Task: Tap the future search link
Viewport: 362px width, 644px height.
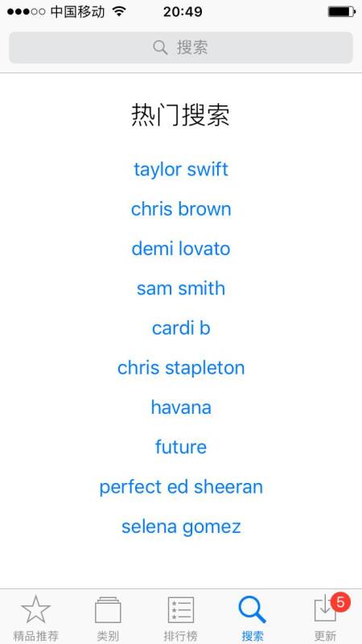Action: click(x=180, y=447)
